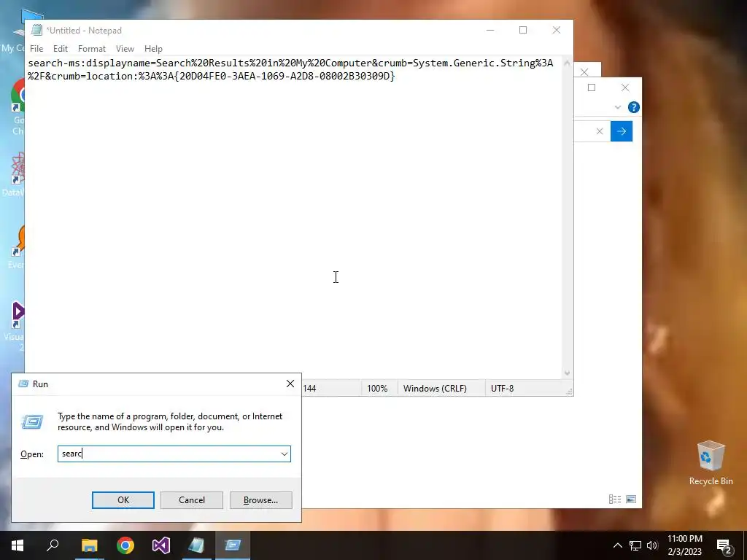
Task: Click into the Run dialog Open text field
Action: point(169,454)
